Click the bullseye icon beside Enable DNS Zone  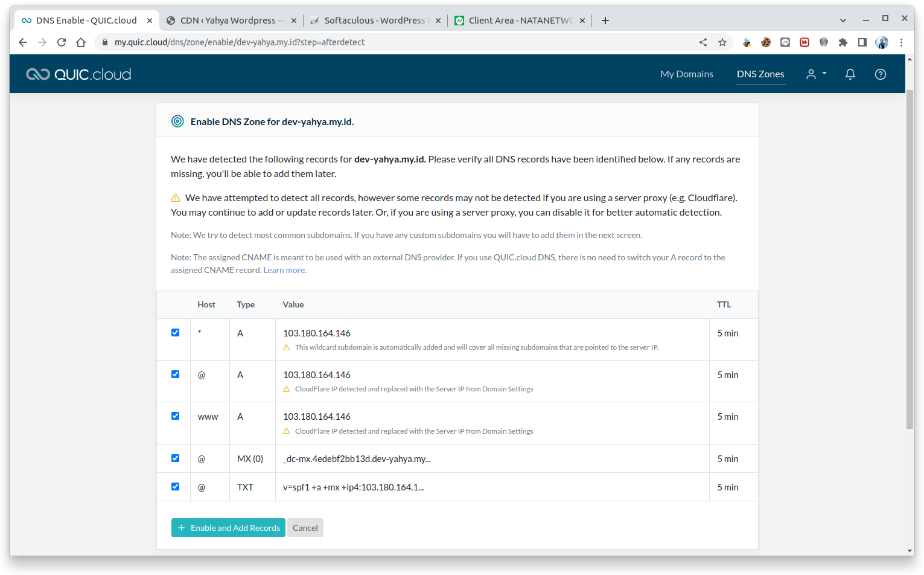[x=177, y=121]
